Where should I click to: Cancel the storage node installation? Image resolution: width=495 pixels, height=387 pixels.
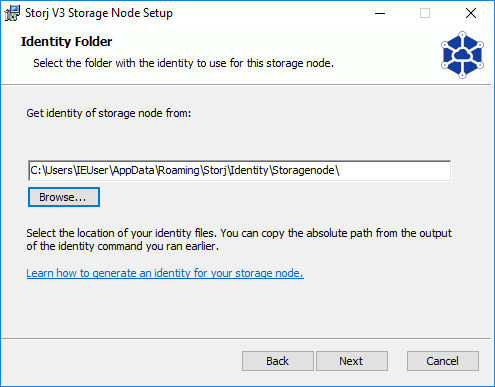[443, 361]
